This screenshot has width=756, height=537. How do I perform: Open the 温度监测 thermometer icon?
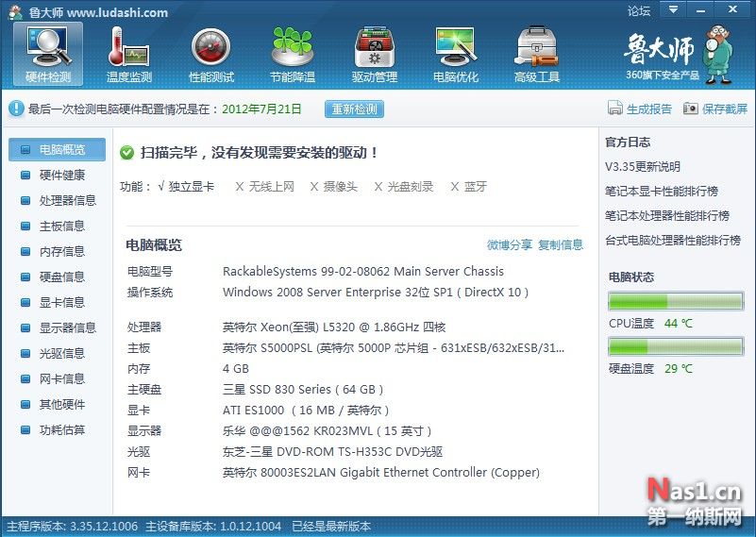click(128, 54)
